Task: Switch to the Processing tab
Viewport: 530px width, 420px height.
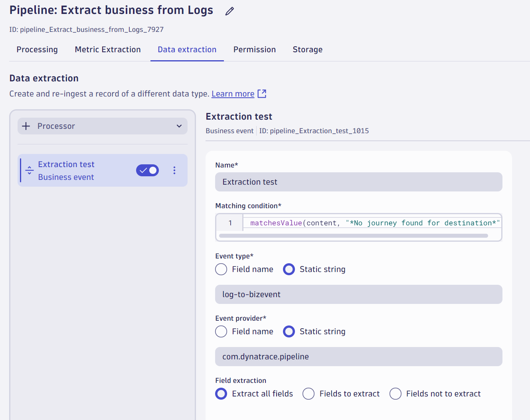Action: (x=37, y=49)
